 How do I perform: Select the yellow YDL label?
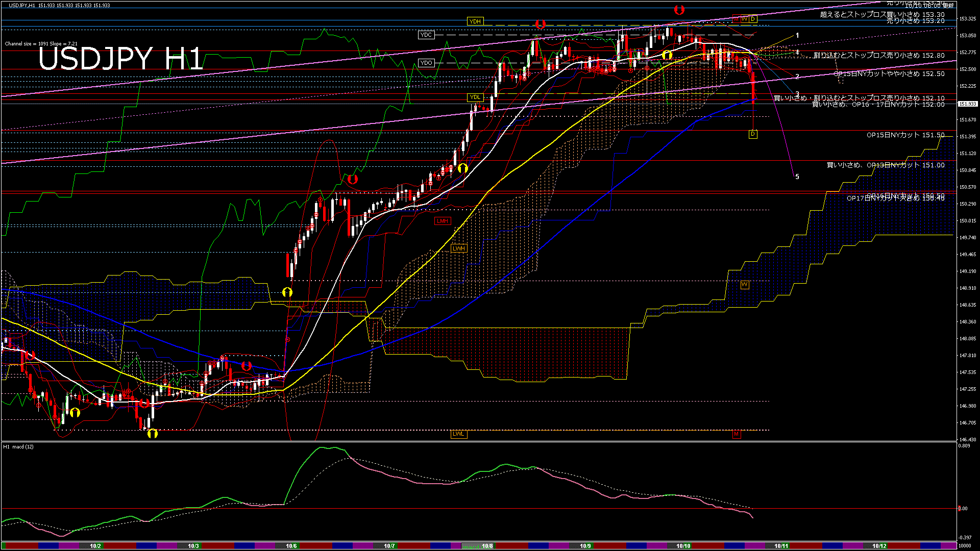(475, 97)
